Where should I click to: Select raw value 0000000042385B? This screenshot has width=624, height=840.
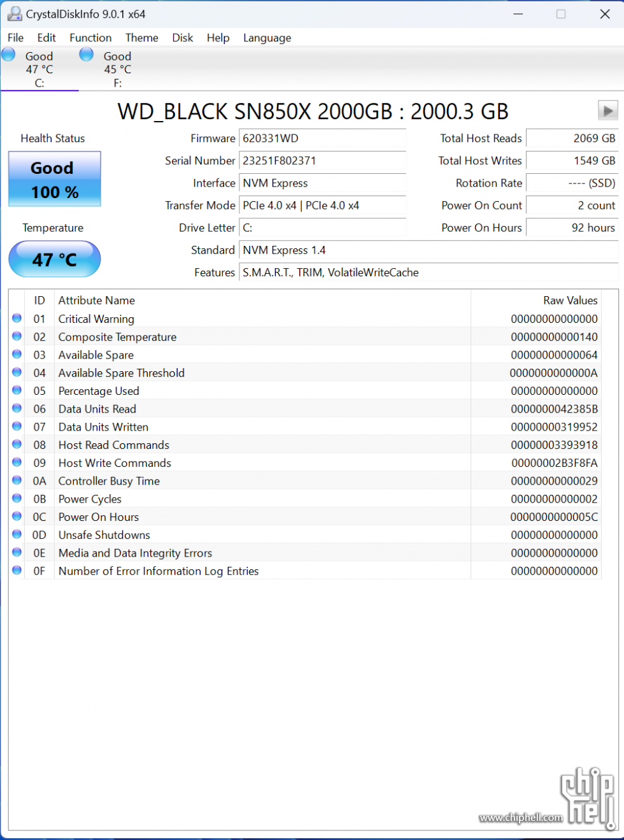[554, 409]
